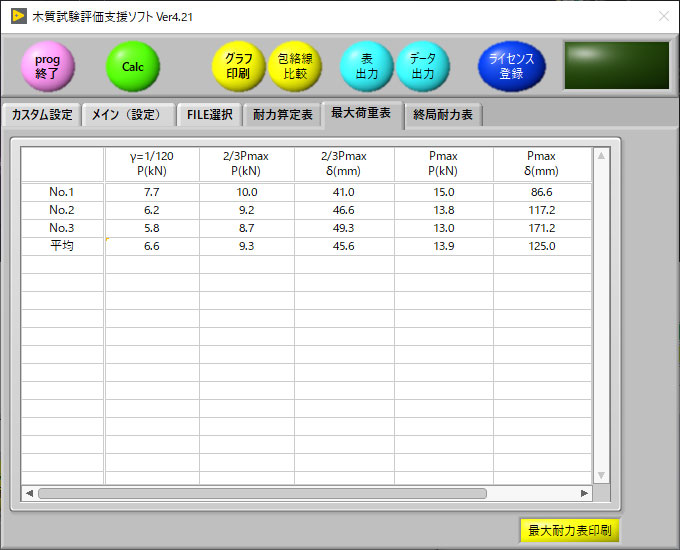The image size is (680, 550).
Task: Click the table's scroll up arrow
Action: coord(601,156)
